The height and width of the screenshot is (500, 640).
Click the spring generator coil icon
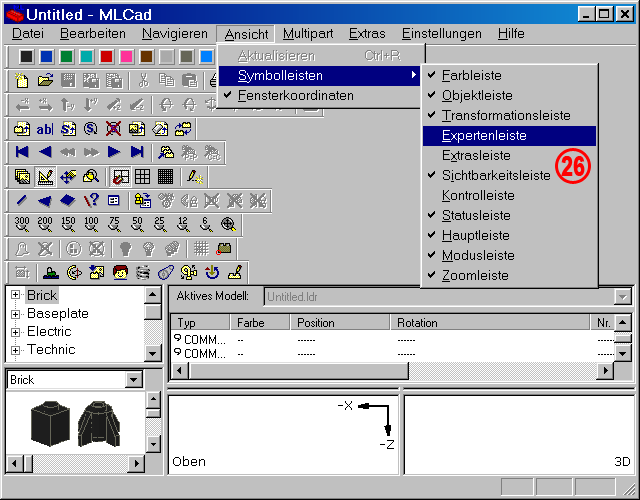[x=143, y=273]
